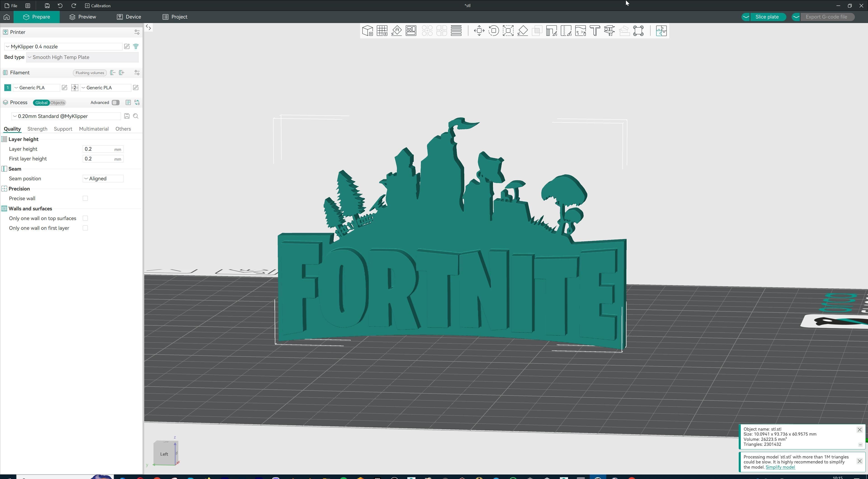Click the Redo icon

click(73, 6)
